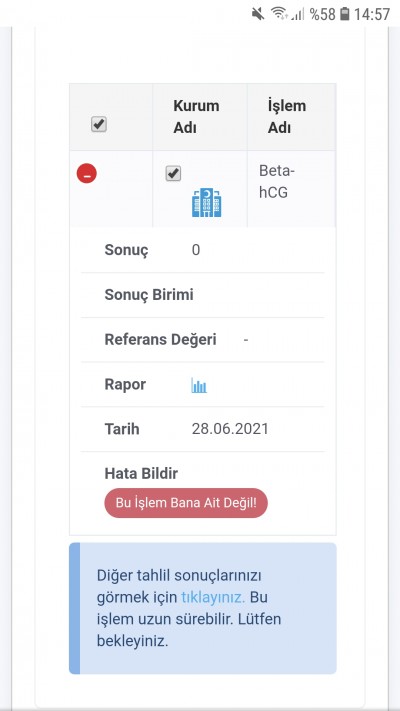Tap the muted sound icon
The height and width of the screenshot is (711, 400).
point(258,14)
